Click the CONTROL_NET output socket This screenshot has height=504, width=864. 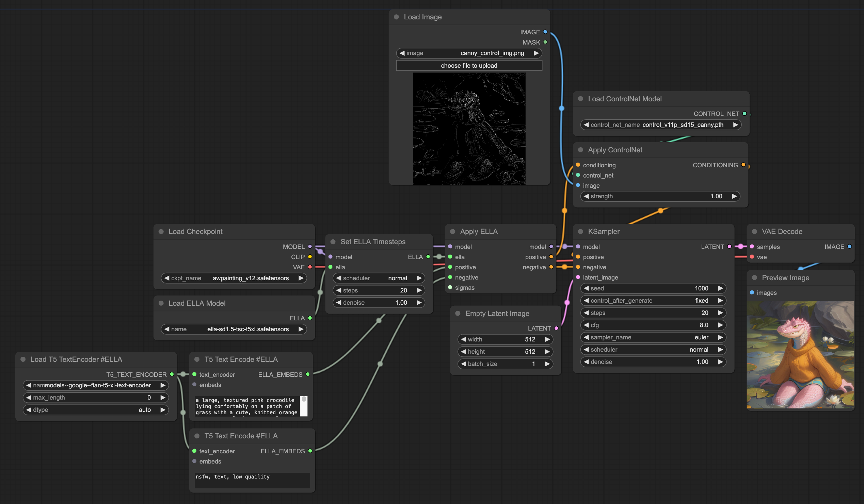(745, 113)
